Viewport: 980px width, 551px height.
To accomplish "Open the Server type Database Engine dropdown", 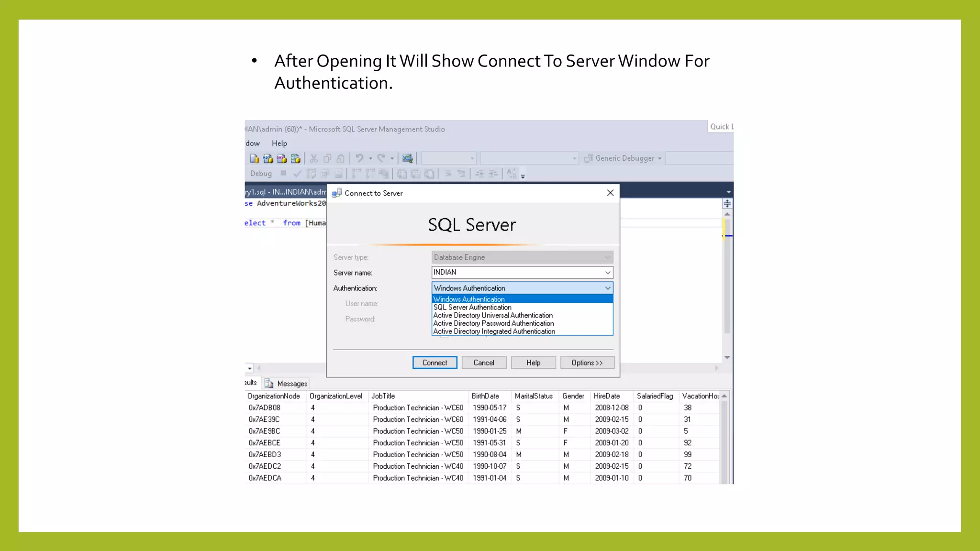I will (522, 257).
